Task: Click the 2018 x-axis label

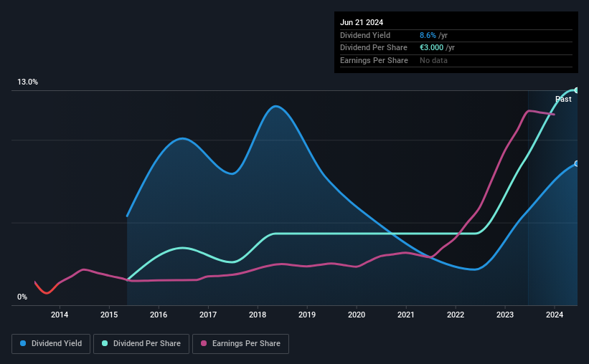Action: click(258, 315)
